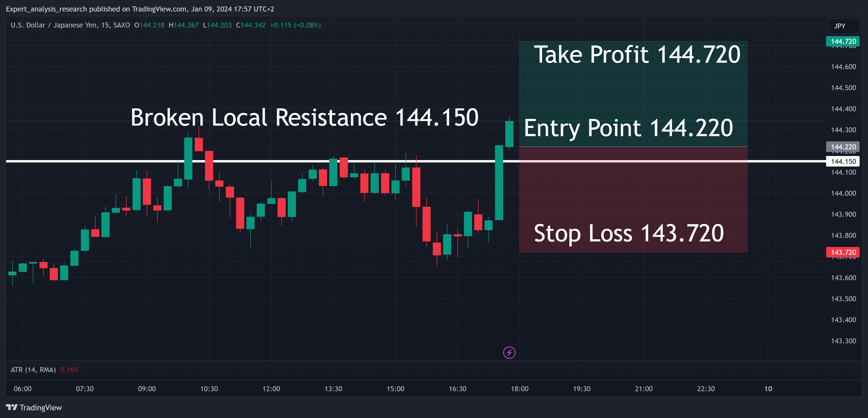868x418 pixels.
Task: Click the TradingView logo icon
Action: (x=11, y=407)
